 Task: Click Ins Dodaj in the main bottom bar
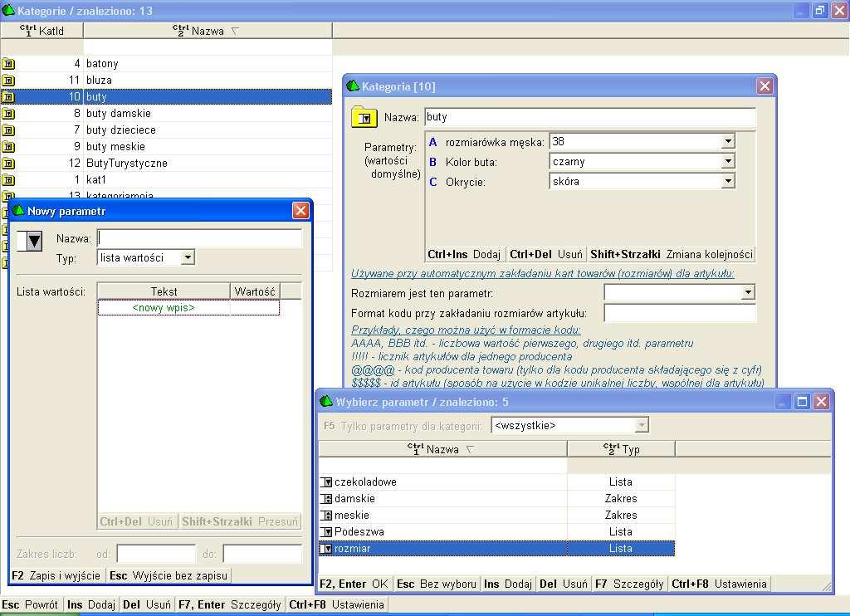(x=91, y=604)
